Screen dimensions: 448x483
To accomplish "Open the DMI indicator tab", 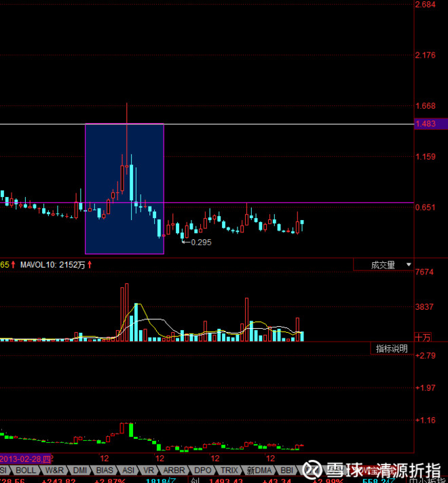I will pyautogui.click(x=80, y=470).
